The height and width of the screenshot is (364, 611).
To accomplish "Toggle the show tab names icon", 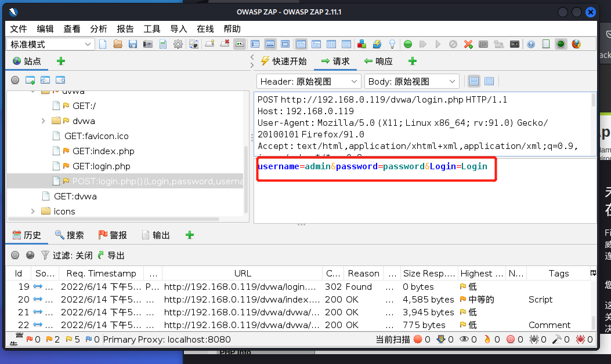I will (240, 45).
